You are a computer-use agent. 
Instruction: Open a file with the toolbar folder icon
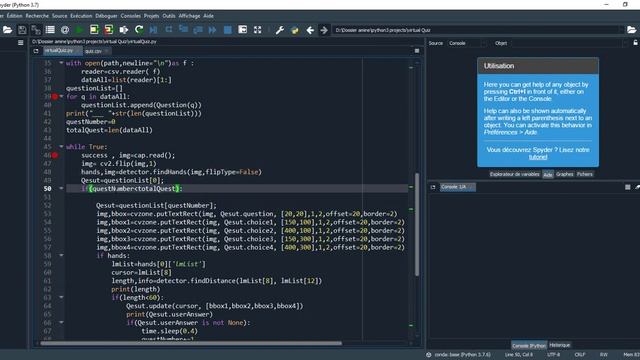7,30
